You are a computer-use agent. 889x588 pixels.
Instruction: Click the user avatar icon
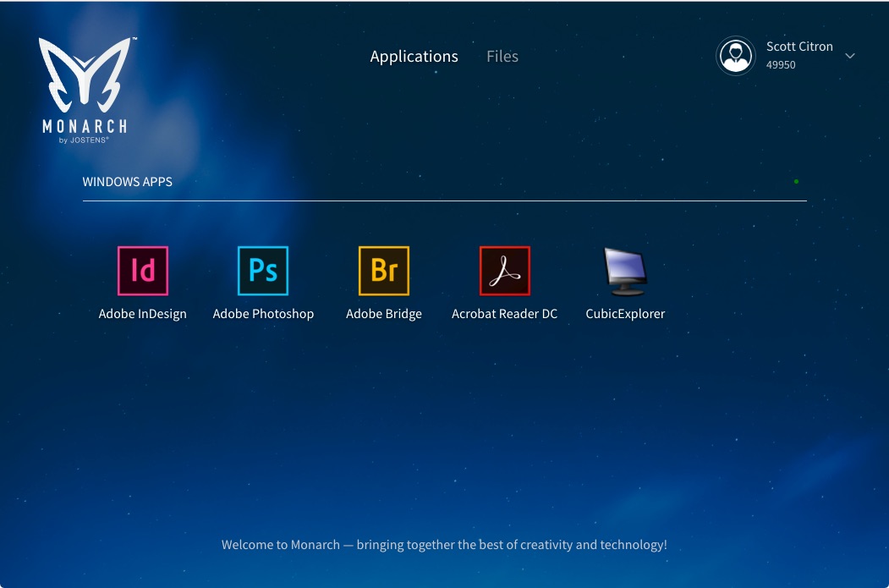pos(735,56)
